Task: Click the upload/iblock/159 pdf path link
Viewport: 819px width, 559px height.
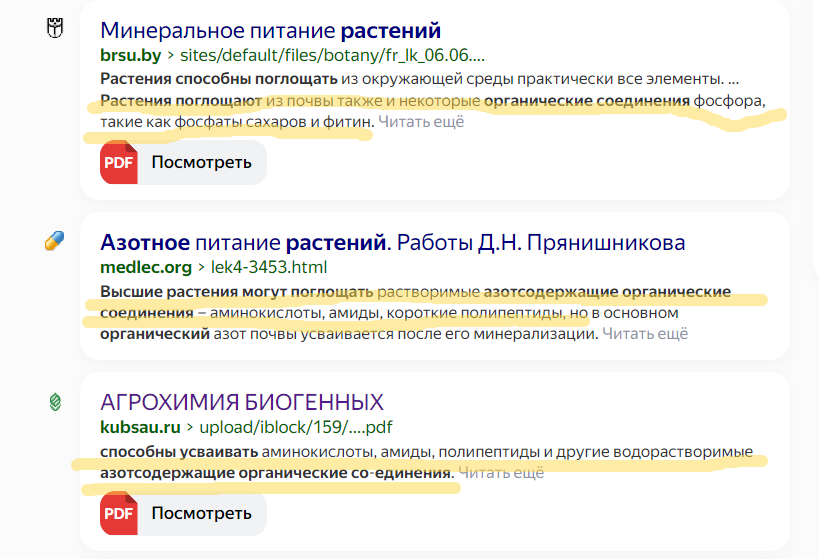Action: click(x=296, y=427)
